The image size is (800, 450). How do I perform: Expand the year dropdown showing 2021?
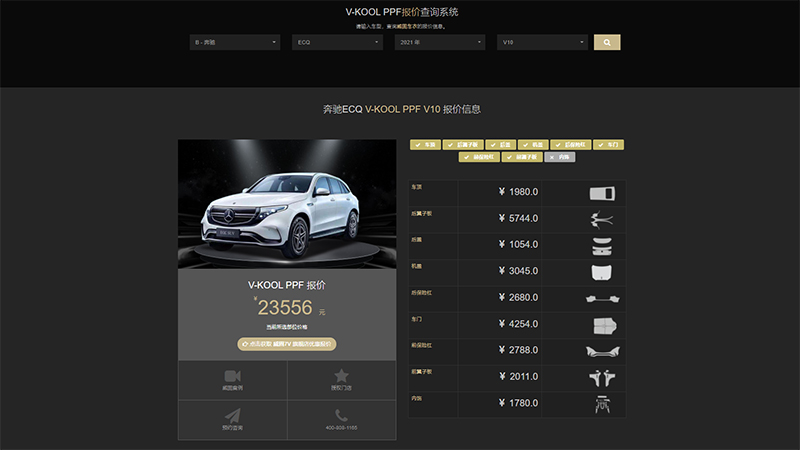(439, 43)
